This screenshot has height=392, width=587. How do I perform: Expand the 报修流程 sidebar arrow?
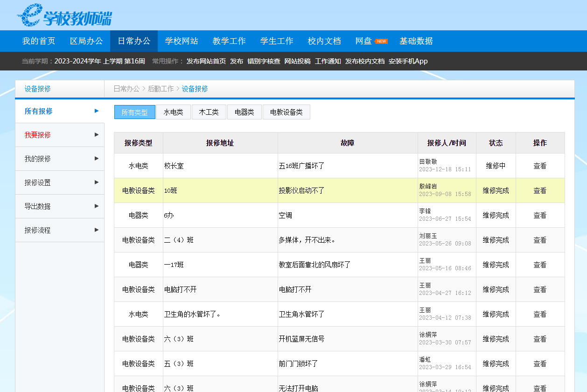pos(97,230)
